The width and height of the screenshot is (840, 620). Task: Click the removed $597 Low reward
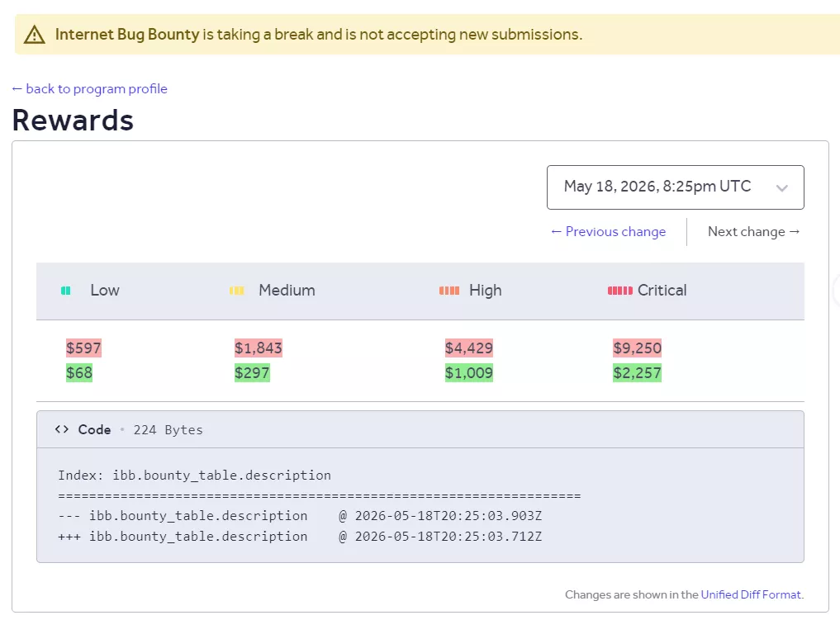[x=83, y=348]
